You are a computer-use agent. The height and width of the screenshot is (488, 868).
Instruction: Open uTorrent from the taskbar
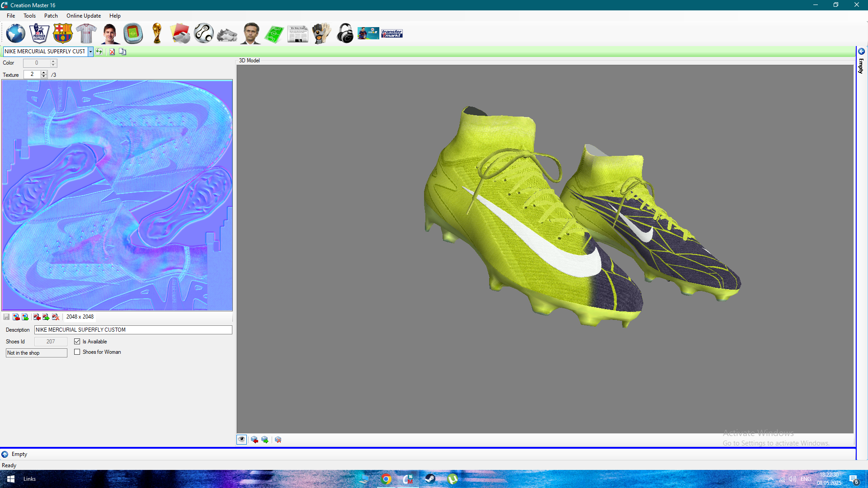coord(452,479)
